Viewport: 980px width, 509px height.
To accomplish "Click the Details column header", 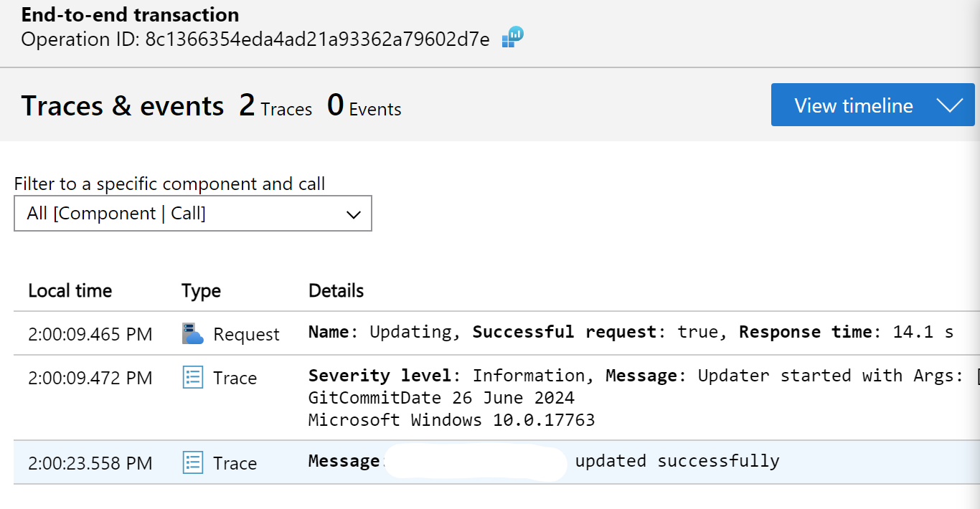I will point(336,290).
